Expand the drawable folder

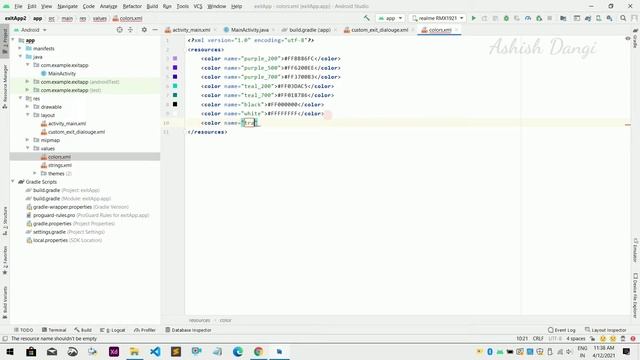[x=27, y=107]
